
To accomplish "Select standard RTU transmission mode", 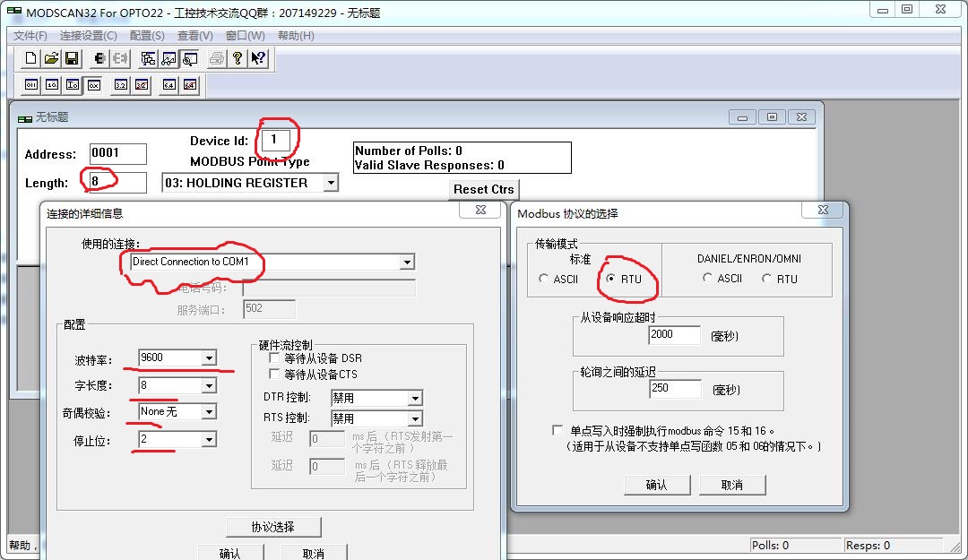I will pyautogui.click(x=611, y=279).
